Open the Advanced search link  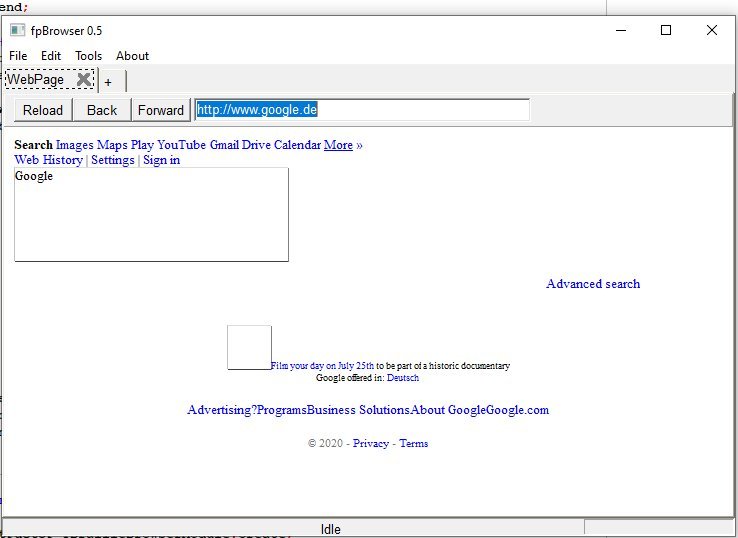pyautogui.click(x=593, y=284)
